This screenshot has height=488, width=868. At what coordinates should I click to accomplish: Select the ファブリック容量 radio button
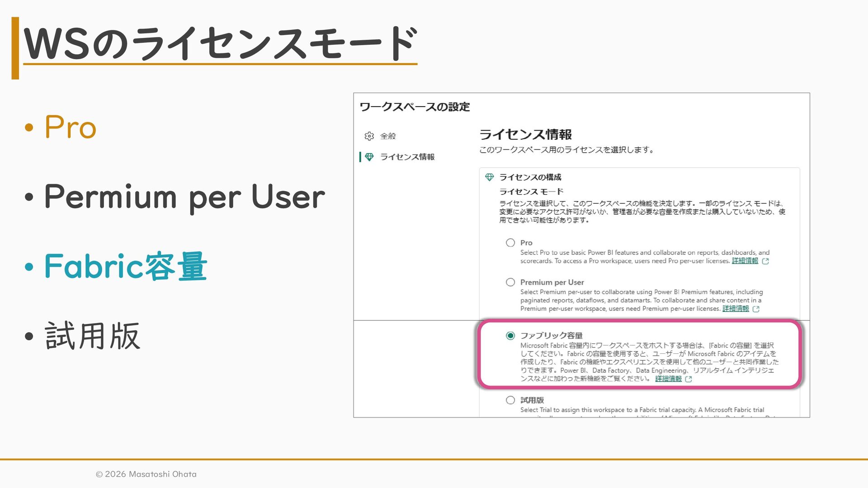[510, 336]
